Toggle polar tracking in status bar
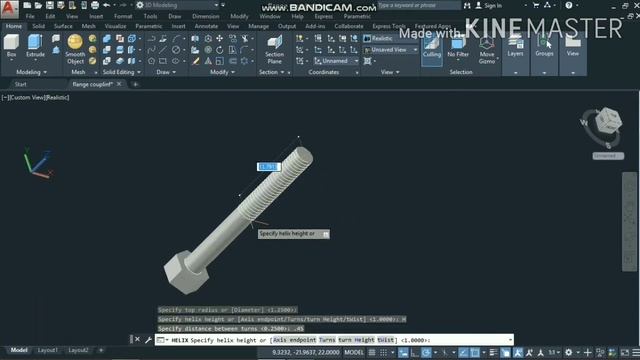 pos(426,352)
